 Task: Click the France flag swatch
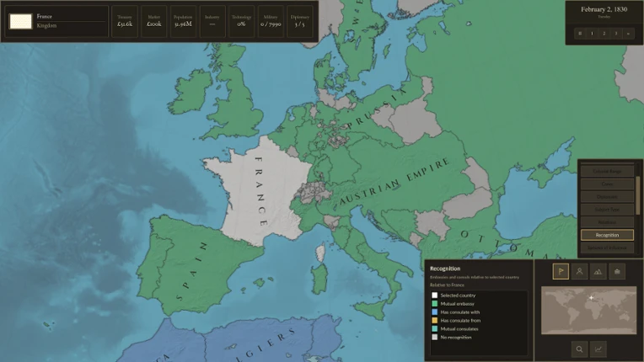pos(20,21)
